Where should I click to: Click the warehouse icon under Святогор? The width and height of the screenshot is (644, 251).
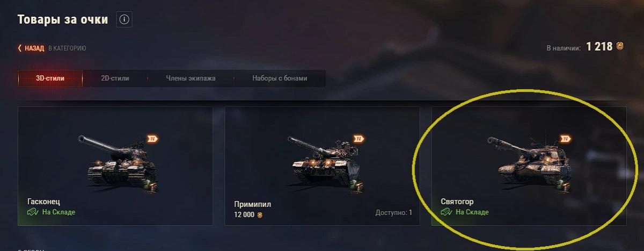pos(447,212)
